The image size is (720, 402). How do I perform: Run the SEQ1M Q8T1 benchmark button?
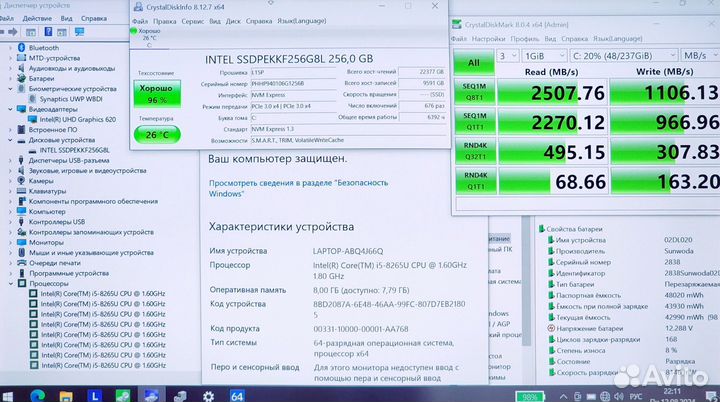[475, 92]
